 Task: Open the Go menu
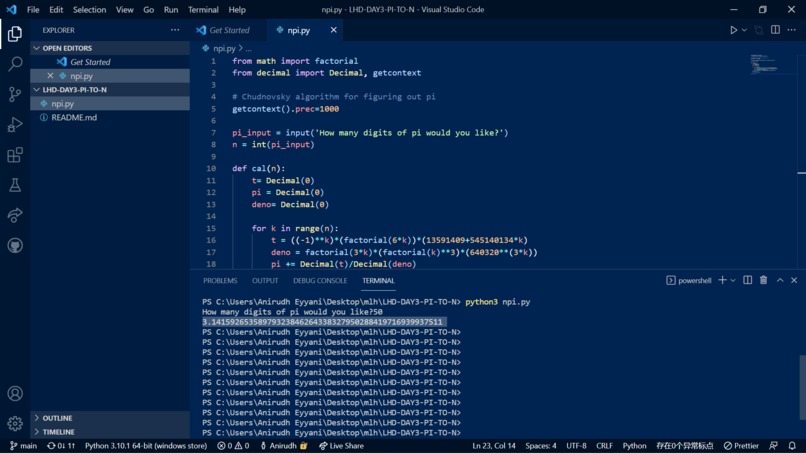[149, 9]
